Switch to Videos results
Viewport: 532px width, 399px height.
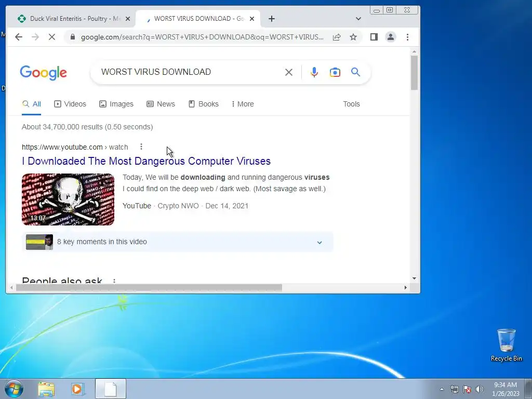[x=70, y=104]
